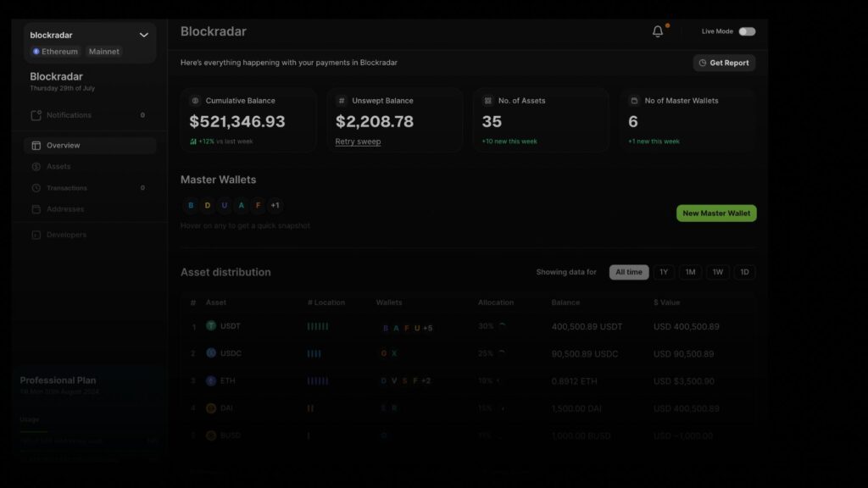Show the +1 additional master wallet

pyautogui.click(x=275, y=205)
